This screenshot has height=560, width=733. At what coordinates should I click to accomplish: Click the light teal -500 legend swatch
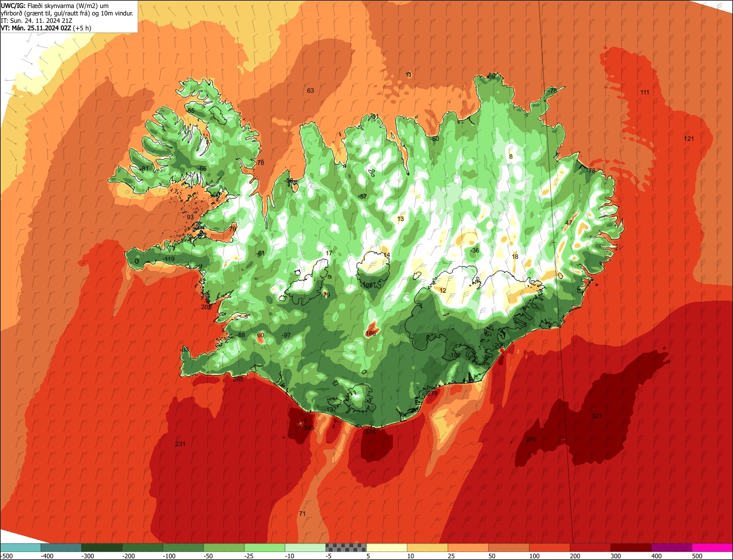click(x=20, y=547)
